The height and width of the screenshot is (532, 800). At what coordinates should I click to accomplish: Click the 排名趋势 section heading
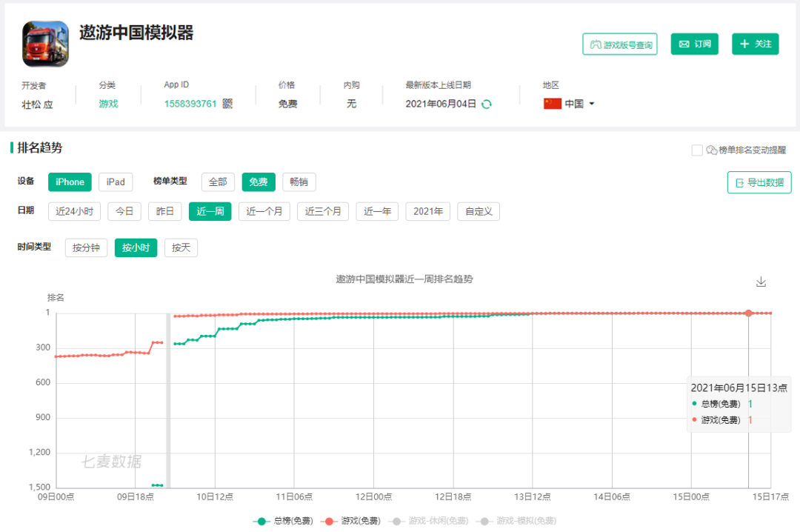40,148
